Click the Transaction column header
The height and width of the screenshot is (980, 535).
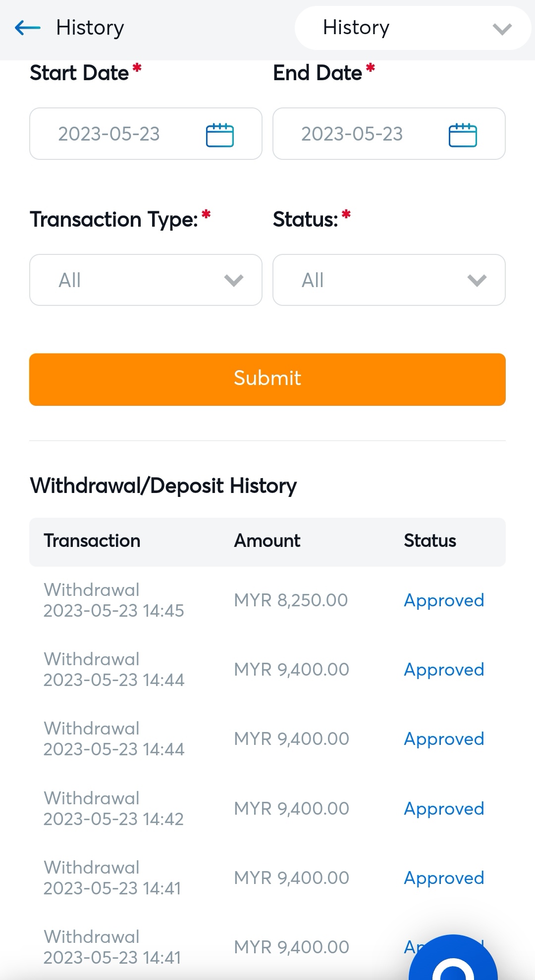(x=92, y=541)
